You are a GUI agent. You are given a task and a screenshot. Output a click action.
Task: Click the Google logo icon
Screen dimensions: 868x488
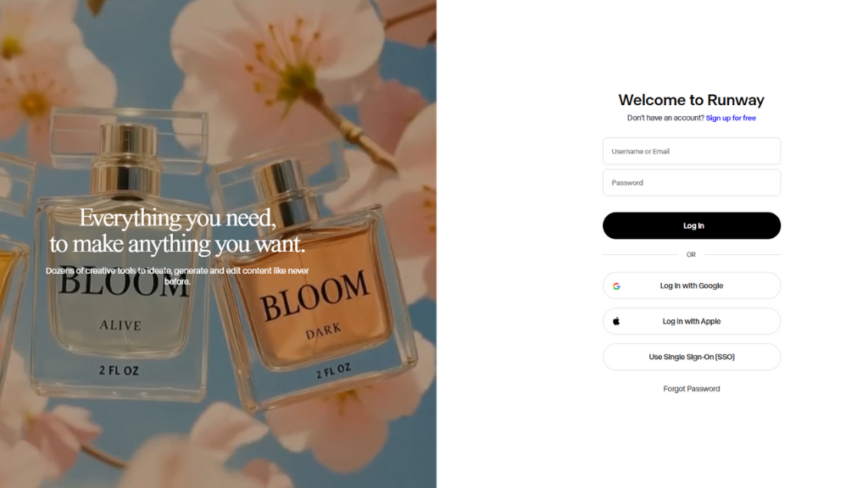pyautogui.click(x=616, y=286)
